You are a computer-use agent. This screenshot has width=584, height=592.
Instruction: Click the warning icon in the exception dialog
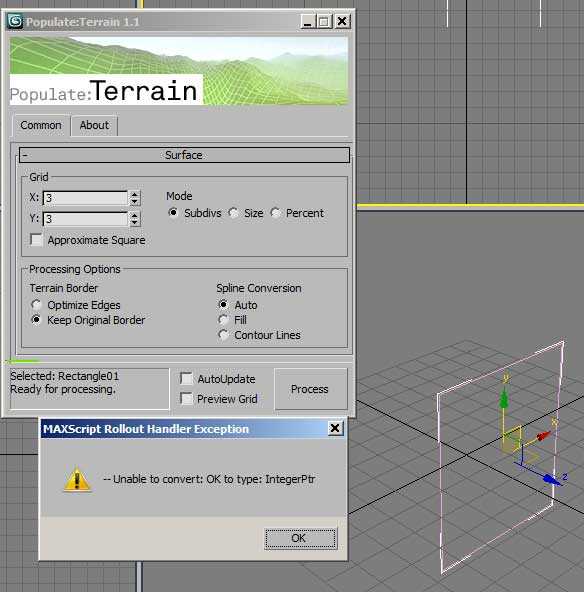pos(77,479)
